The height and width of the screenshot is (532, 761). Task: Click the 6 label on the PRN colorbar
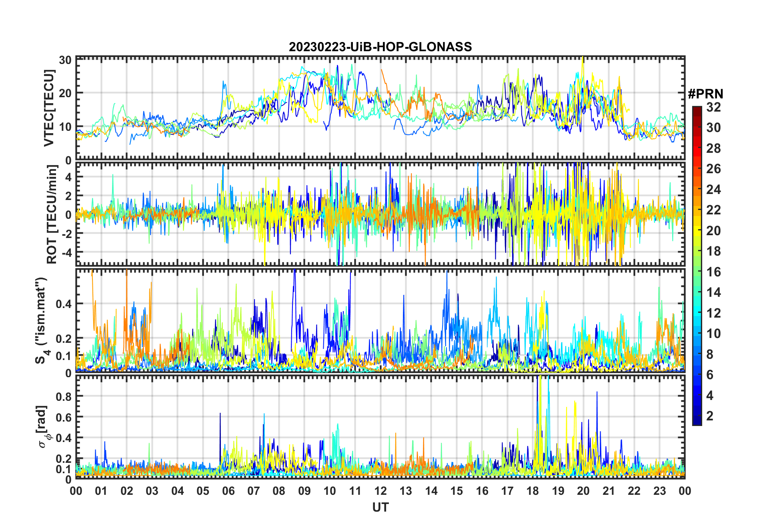click(710, 375)
